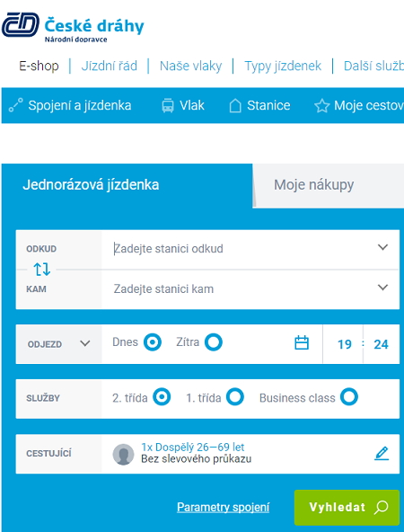
Task: Expand the Kam station suggestions chevron
Action: coord(382,288)
